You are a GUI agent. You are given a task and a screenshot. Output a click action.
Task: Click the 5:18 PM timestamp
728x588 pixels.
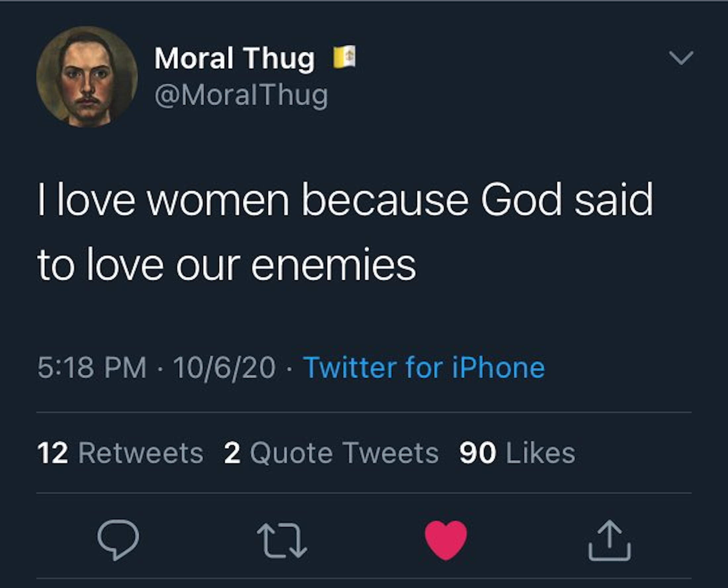92,368
